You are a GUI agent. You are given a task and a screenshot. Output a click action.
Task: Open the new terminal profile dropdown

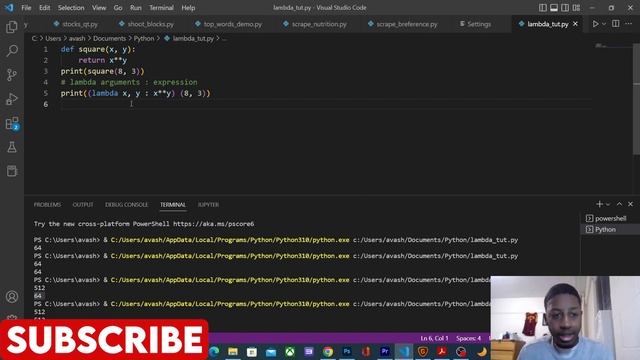pyautogui.click(x=608, y=204)
